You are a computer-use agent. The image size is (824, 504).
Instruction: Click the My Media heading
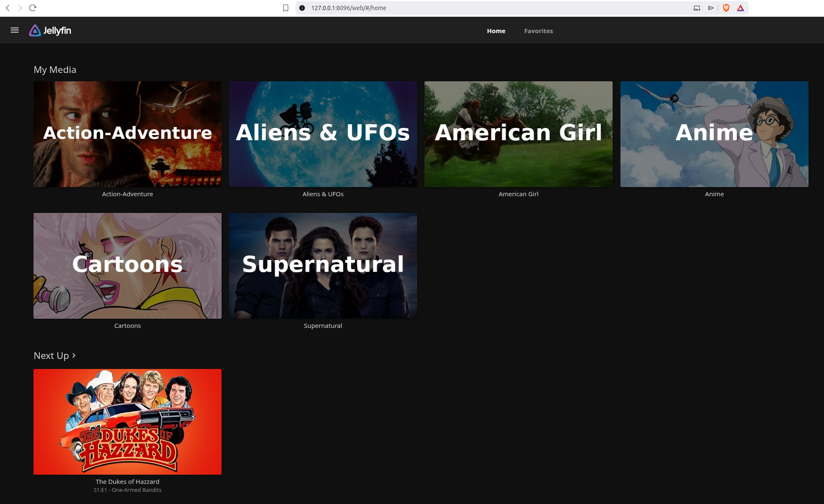coord(55,70)
